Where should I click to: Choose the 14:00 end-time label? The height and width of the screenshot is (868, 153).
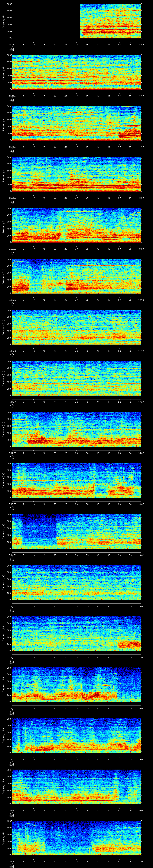(141, 504)
